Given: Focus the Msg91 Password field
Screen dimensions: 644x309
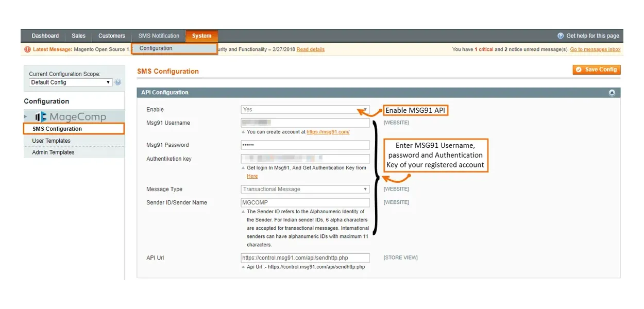Looking at the screenshot, I should coord(305,145).
